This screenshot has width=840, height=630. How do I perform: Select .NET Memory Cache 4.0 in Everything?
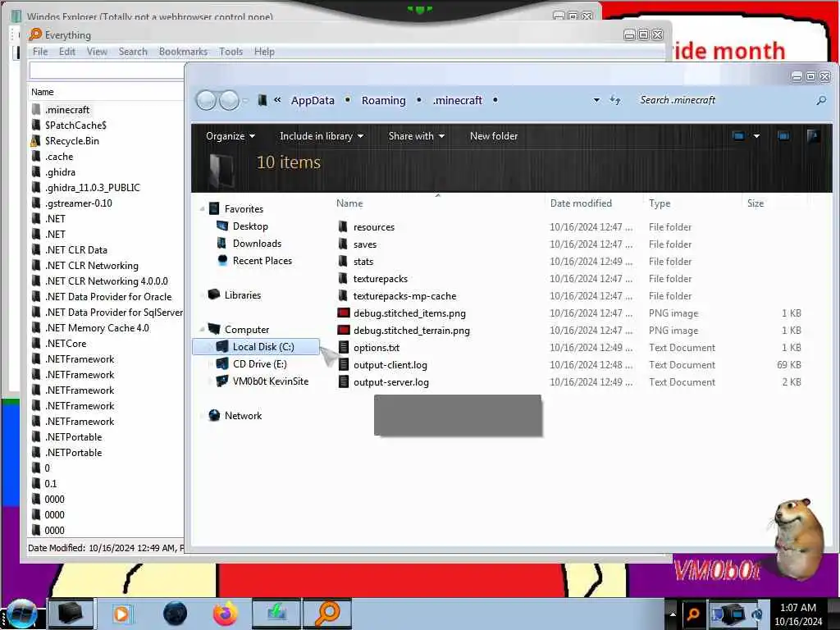[x=97, y=328]
